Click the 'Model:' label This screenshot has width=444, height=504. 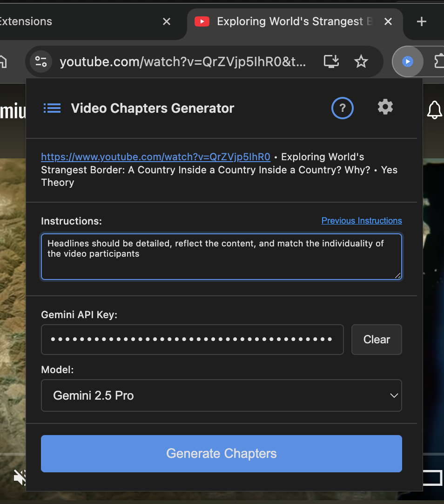click(x=57, y=370)
